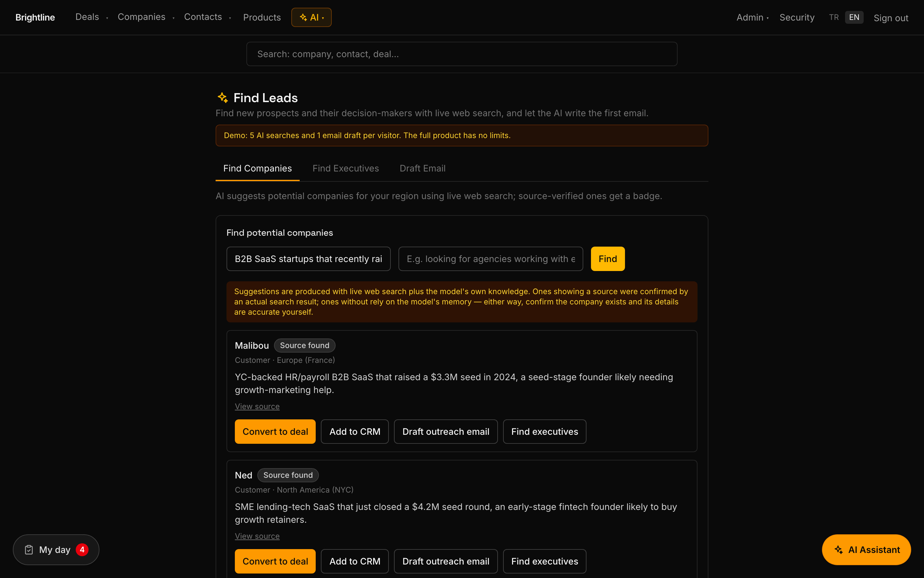Focus the global search field

462,54
